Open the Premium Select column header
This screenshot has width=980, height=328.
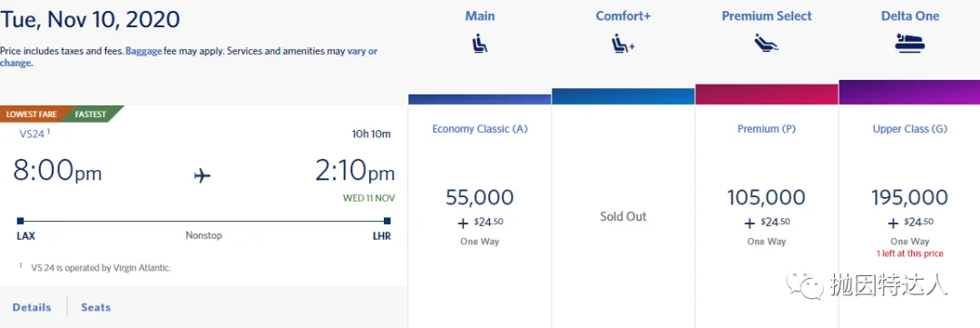(x=767, y=16)
